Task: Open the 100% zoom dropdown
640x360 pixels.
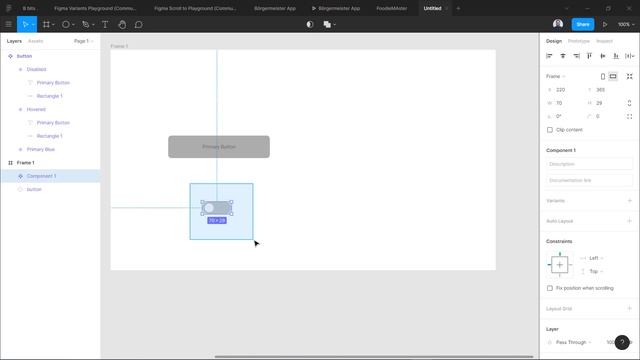Action: 626,24
